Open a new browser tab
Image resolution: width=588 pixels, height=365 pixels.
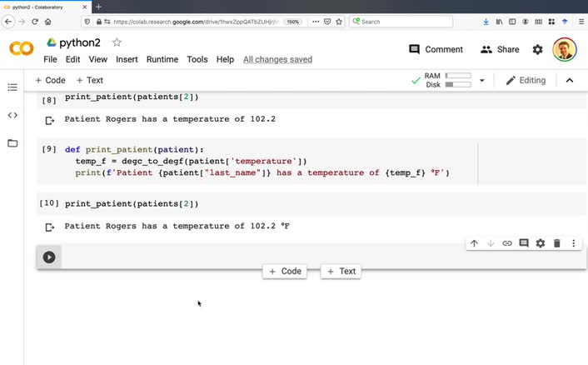point(98,7)
